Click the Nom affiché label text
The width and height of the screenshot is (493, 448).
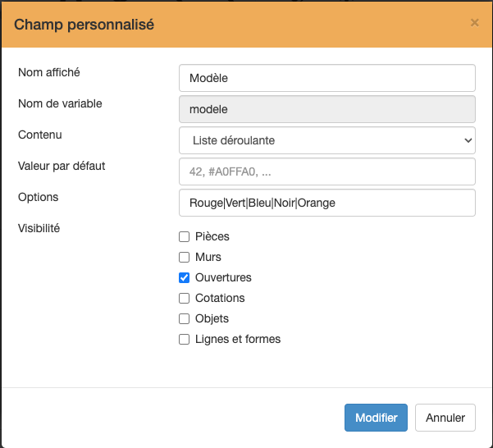click(x=49, y=72)
